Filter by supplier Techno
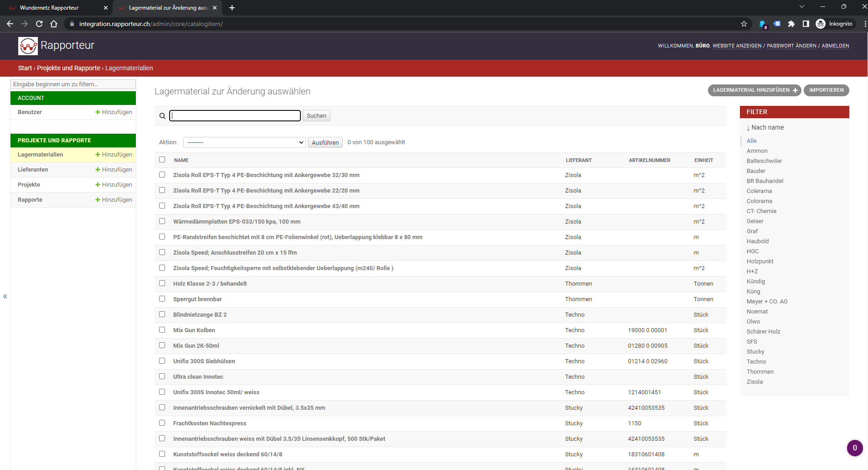 click(x=756, y=362)
